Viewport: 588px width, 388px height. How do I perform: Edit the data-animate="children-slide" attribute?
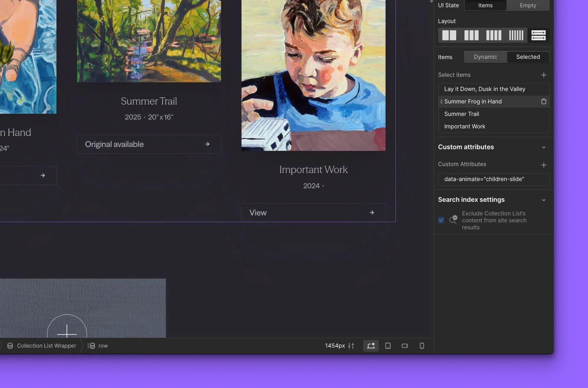point(494,179)
